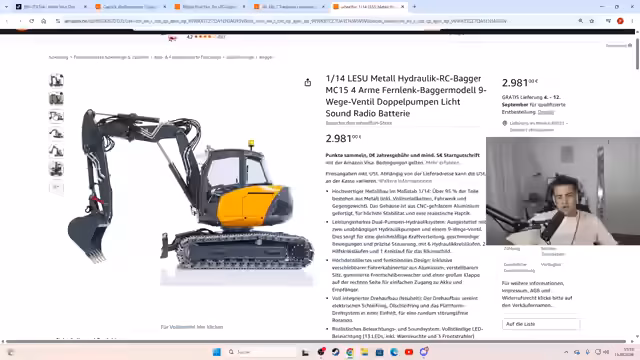Close the active LESU product tab
Image resolution: width=640 pixels, height=360 pixels.
402,7
